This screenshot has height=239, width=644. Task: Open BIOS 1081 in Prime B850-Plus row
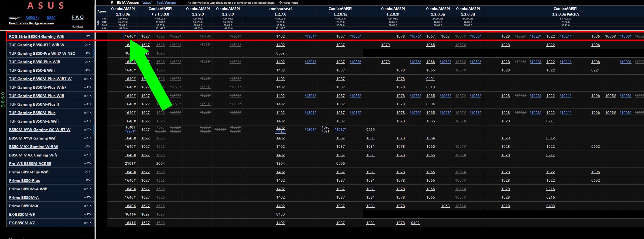tap(370, 181)
